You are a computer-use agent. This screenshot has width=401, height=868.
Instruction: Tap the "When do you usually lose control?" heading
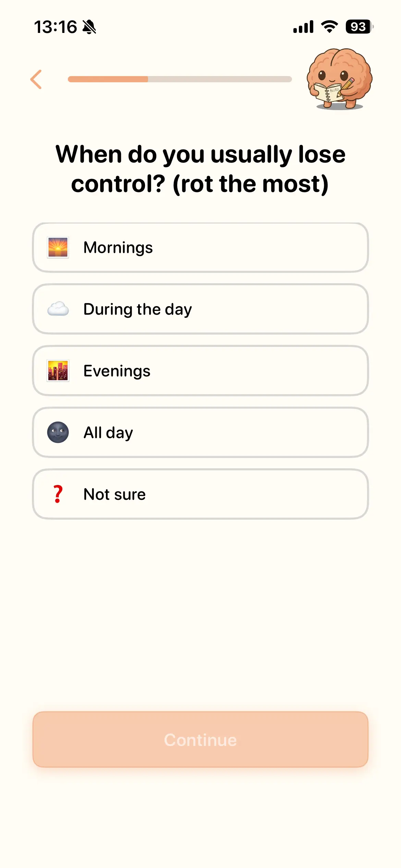(x=200, y=169)
